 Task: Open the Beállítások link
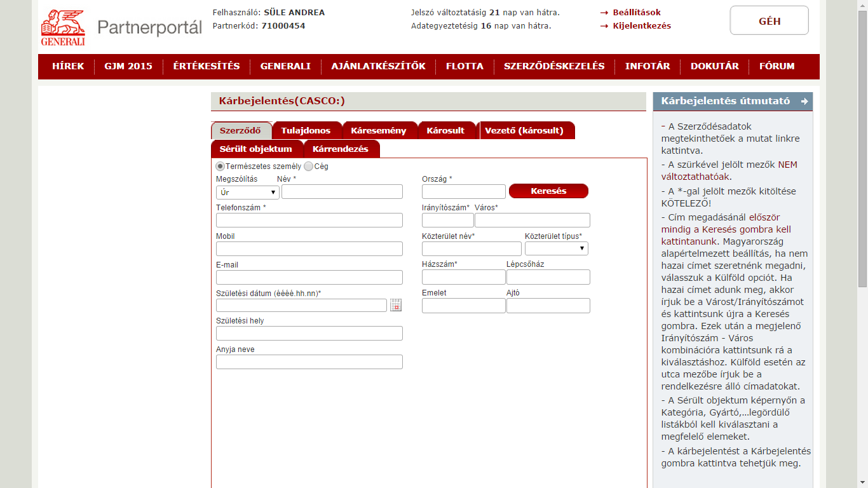click(637, 12)
